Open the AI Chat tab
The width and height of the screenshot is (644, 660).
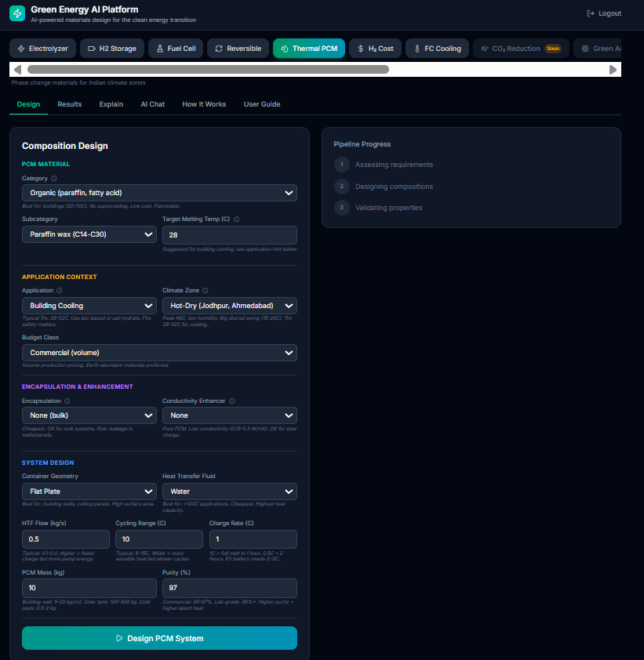pos(152,104)
